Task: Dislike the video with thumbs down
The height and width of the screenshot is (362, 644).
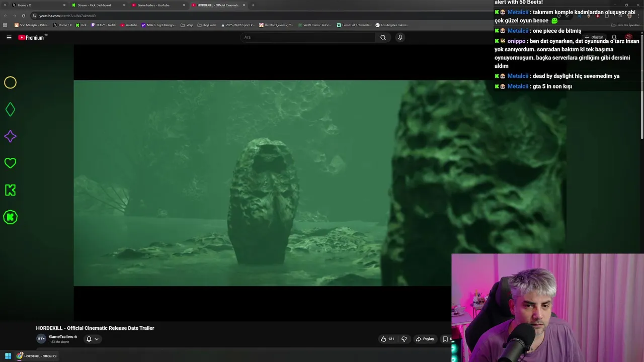Action: 404,339
